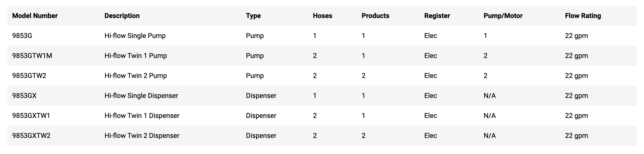Click the Flow Rating column header

[583, 16]
